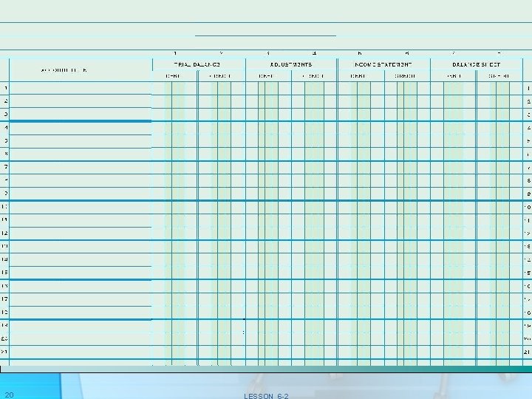
Task: Select line number 4 beside Account Title column
Action: pos(6,127)
